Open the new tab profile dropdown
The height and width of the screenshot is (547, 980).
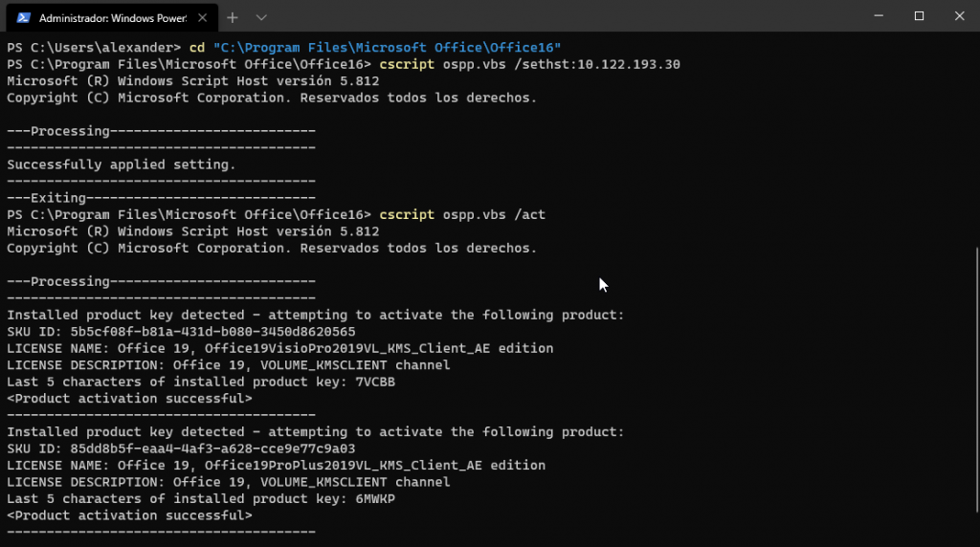pyautogui.click(x=261, y=18)
